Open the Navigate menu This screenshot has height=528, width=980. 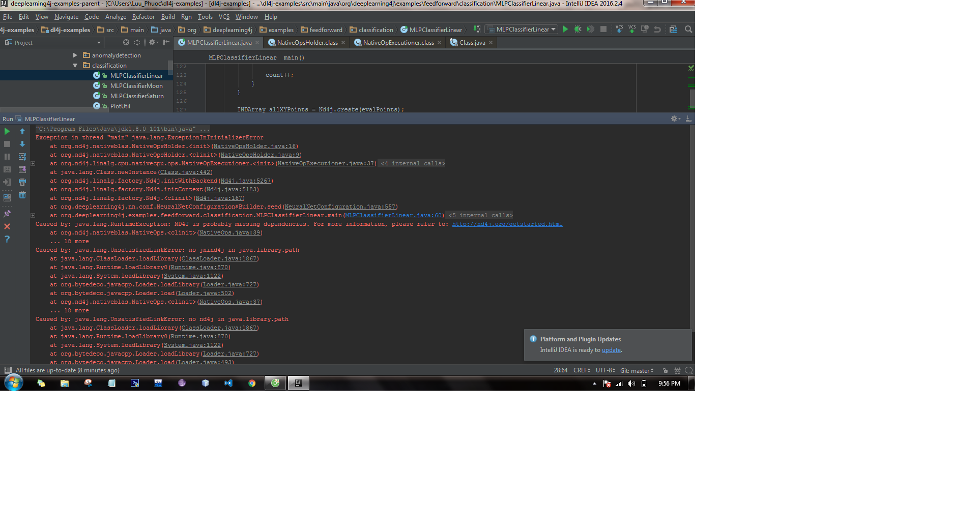click(x=67, y=17)
